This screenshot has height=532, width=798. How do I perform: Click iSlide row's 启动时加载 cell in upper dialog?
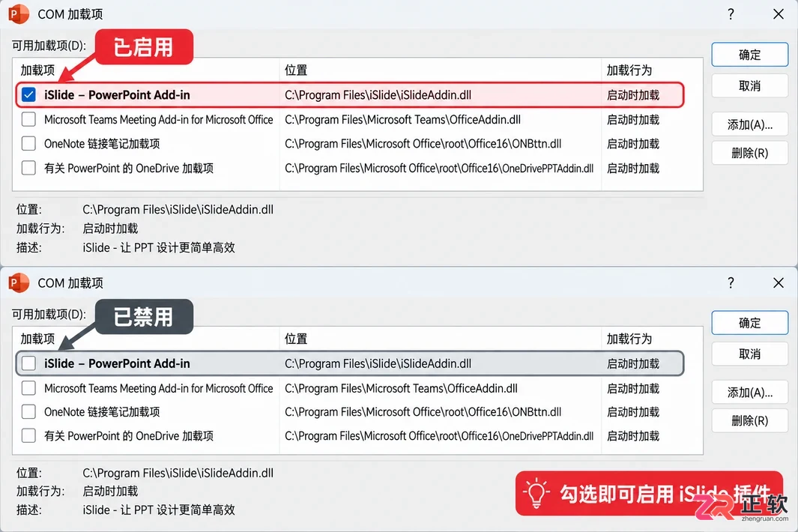[633, 94]
